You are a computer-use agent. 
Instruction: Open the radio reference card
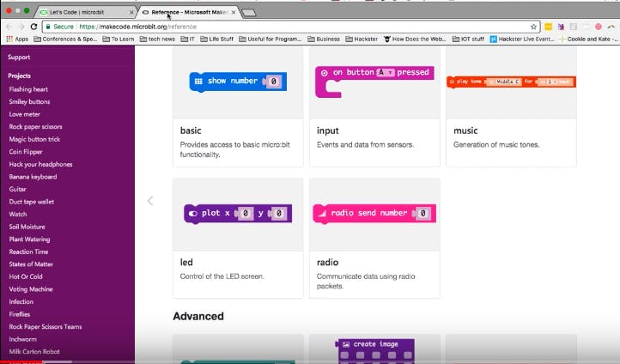point(374,238)
